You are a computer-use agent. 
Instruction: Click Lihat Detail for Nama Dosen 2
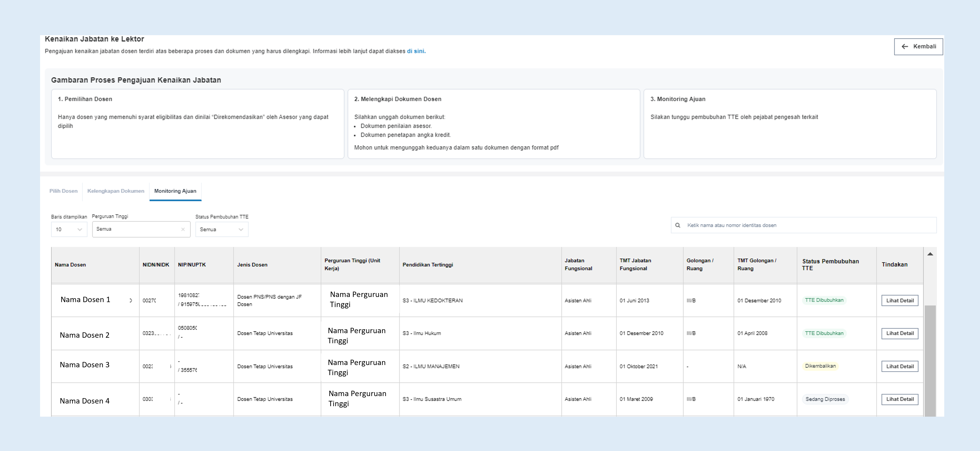(900, 333)
